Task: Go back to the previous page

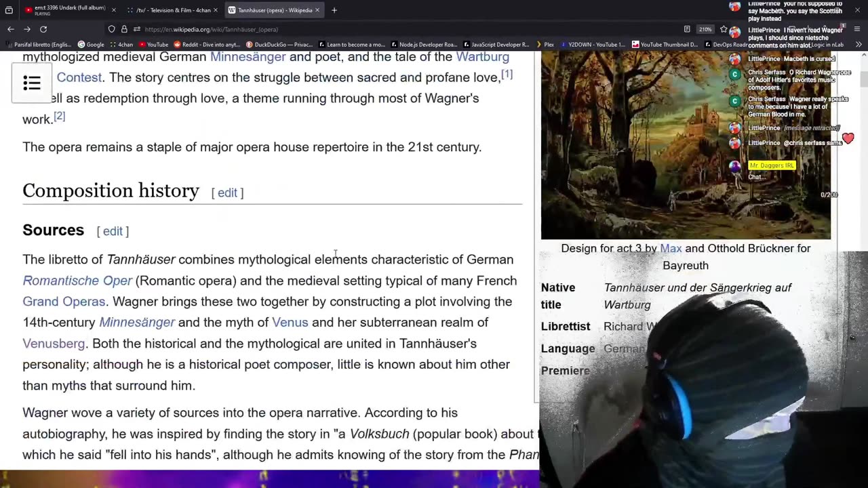Action: click(x=11, y=29)
